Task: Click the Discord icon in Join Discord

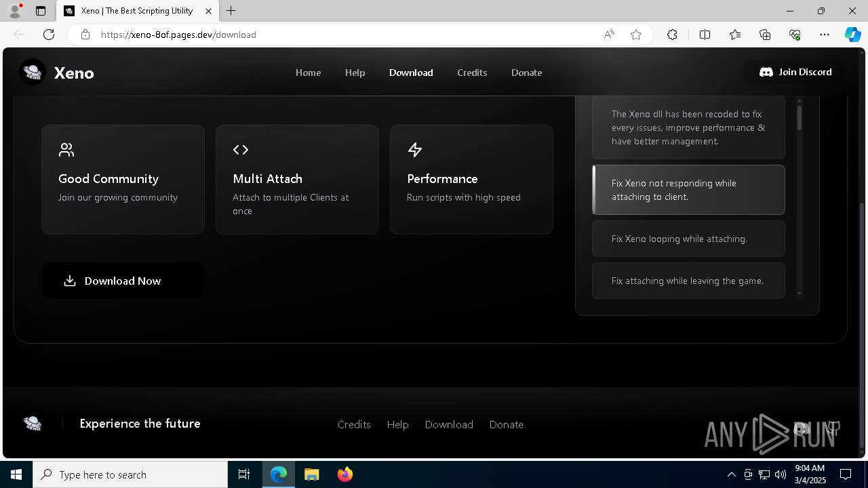Action: click(x=766, y=72)
